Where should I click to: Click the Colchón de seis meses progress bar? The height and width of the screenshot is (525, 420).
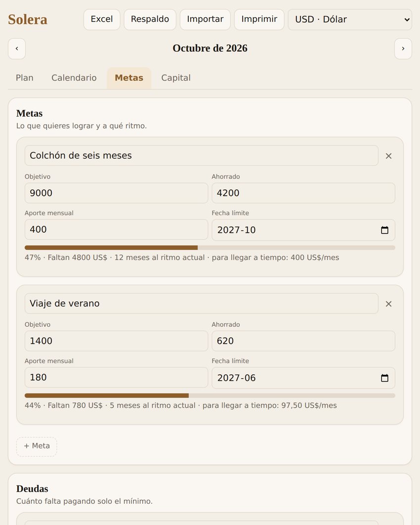click(x=210, y=248)
